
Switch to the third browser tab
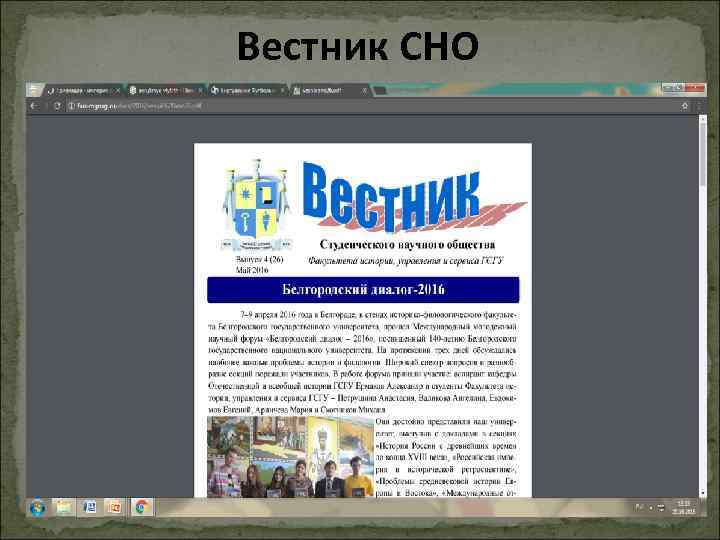(247, 90)
